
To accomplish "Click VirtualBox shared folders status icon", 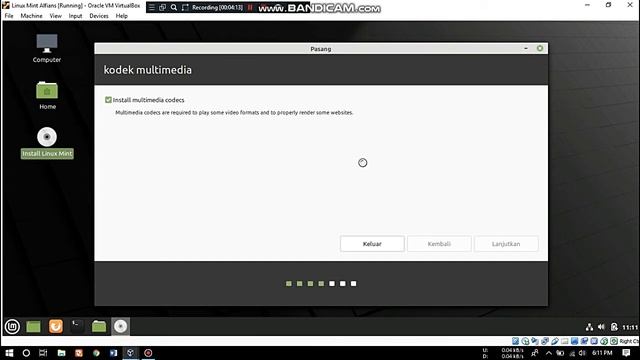I will pyautogui.click(x=564, y=341).
